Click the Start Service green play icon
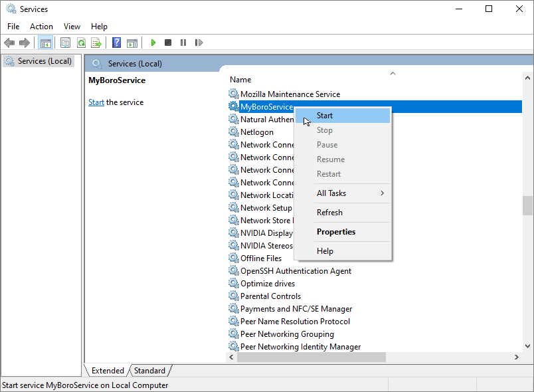 coord(153,43)
